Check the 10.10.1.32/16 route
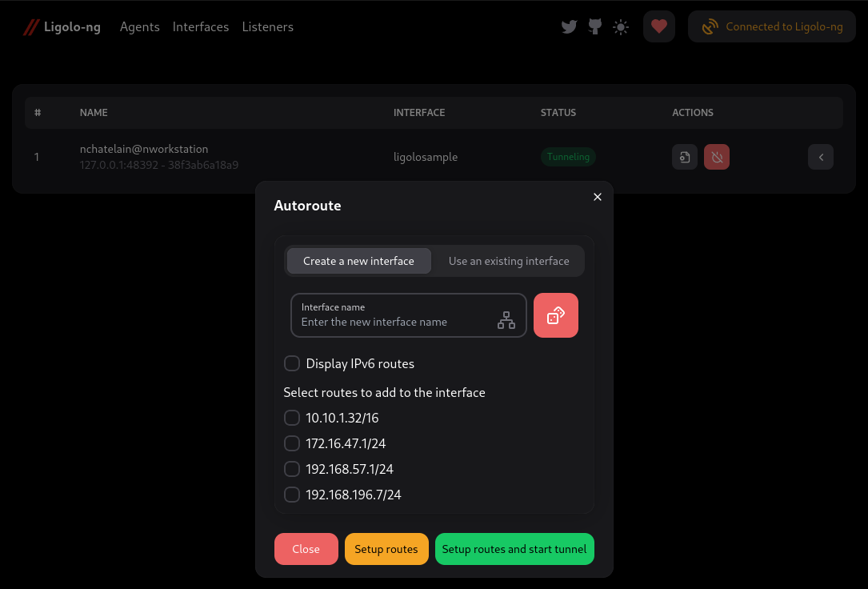The image size is (868, 589). tap(292, 418)
